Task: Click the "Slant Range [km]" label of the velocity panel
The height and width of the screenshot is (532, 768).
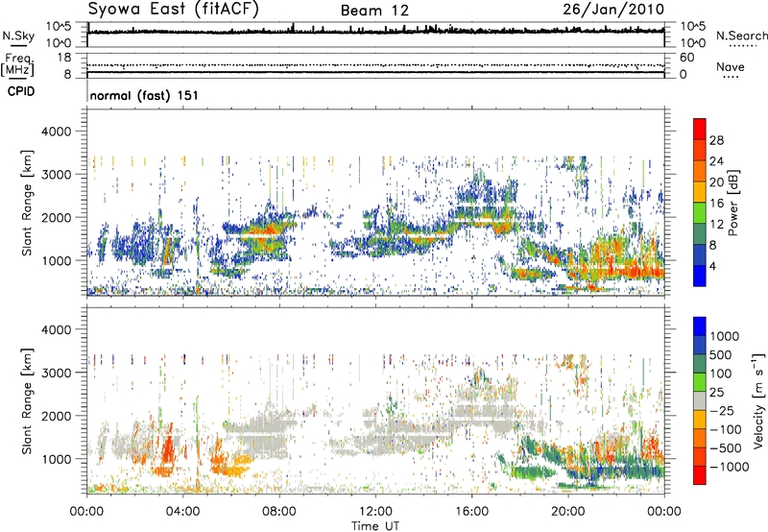Action: pos(27,401)
